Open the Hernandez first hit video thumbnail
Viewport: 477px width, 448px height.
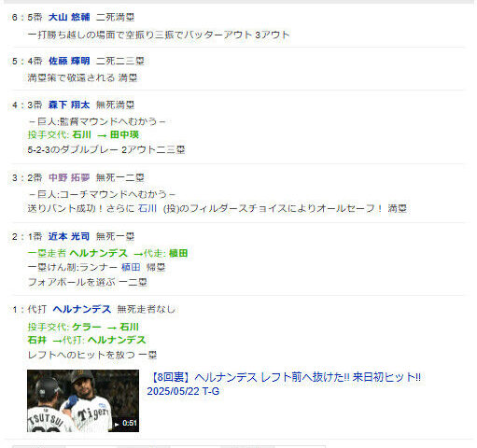pos(83,400)
